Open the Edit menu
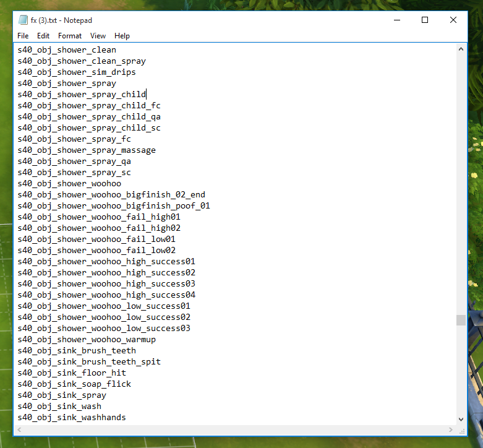 [x=43, y=36]
